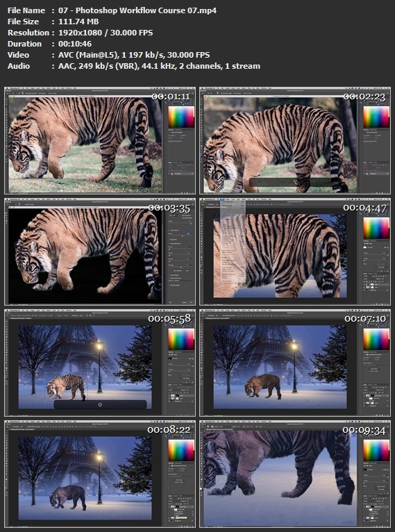Click the Shift key overlay bar in 00:05:58 frame
The height and width of the screenshot is (532, 395).
[100, 404]
